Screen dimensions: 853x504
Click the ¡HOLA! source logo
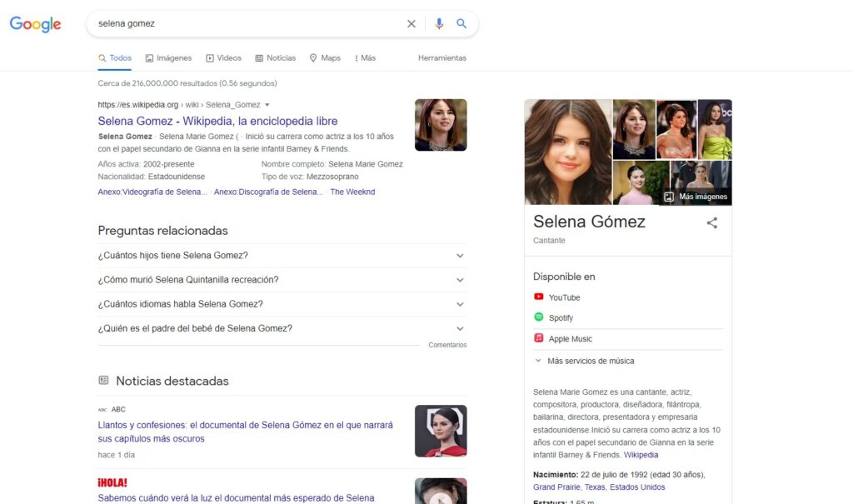point(112,483)
